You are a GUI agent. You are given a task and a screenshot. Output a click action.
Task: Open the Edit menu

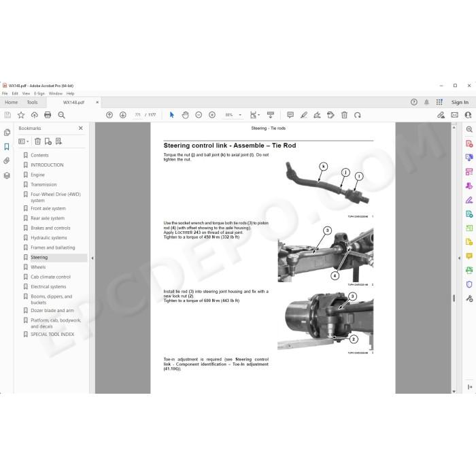click(15, 94)
